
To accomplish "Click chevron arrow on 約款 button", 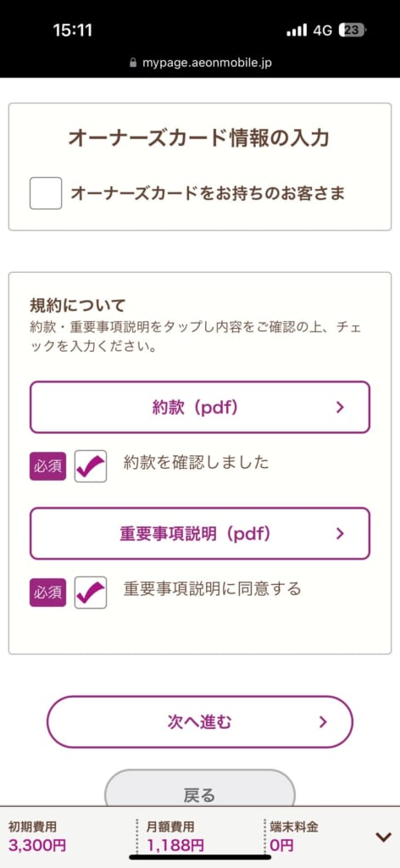I will point(340,408).
